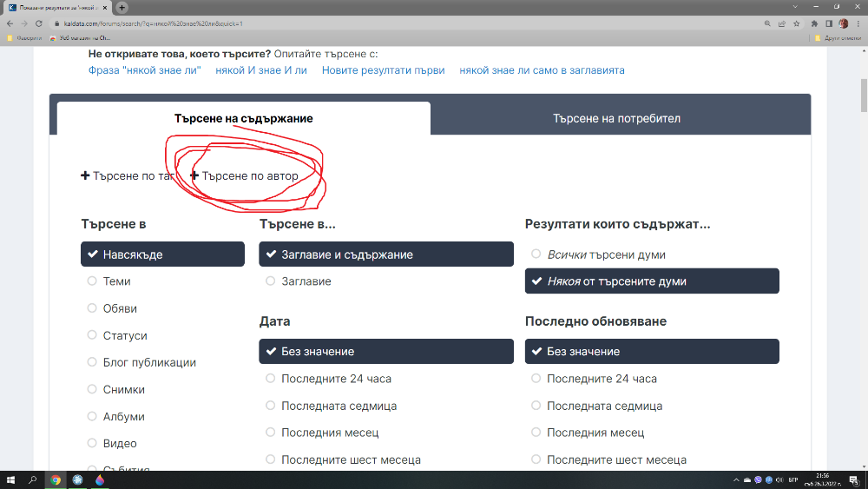The height and width of the screenshot is (489, 868).
Task: Open the Фаворити bookmarks folder
Action: [24, 38]
